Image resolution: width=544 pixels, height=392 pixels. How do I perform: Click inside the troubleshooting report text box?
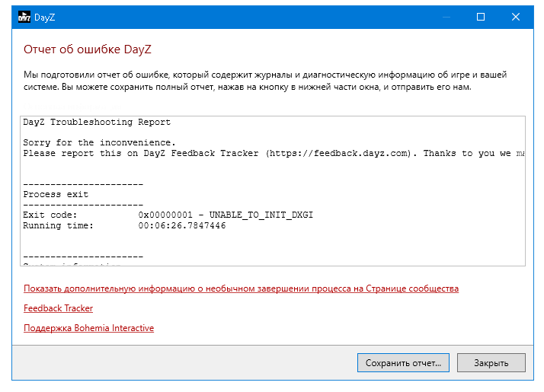pos(273,191)
